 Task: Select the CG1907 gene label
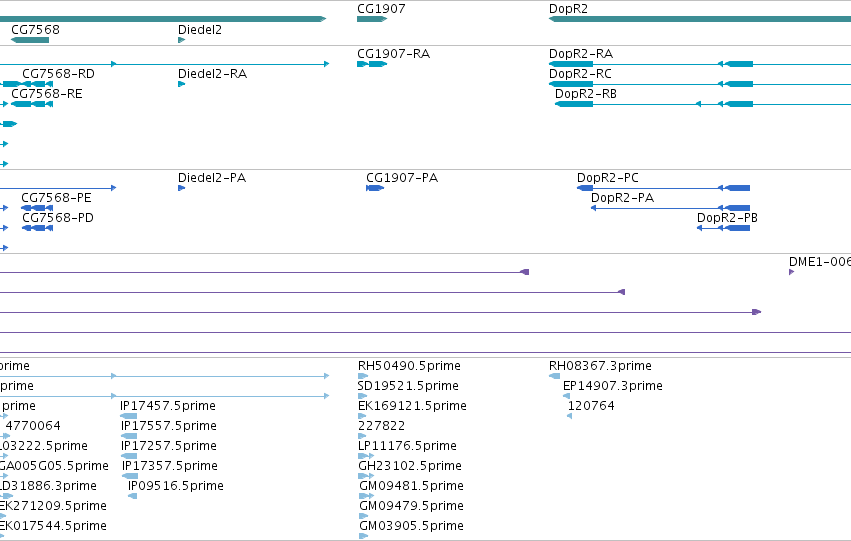point(381,9)
